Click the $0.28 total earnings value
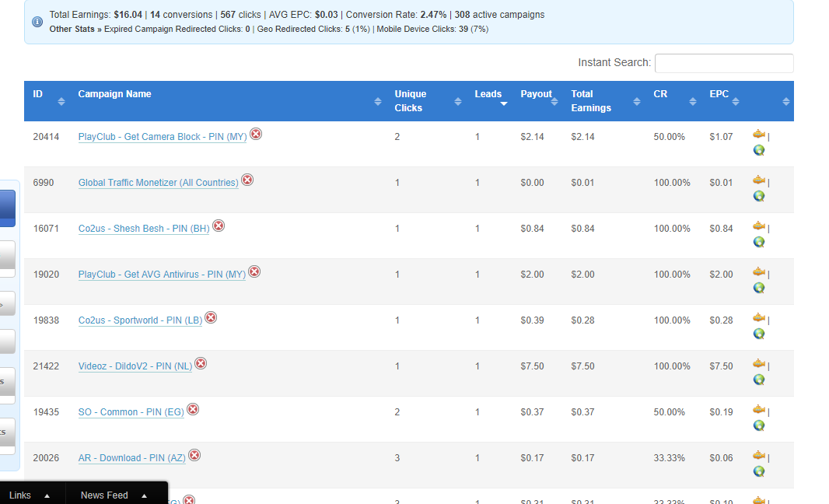 pyautogui.click(x=582, y=320)
